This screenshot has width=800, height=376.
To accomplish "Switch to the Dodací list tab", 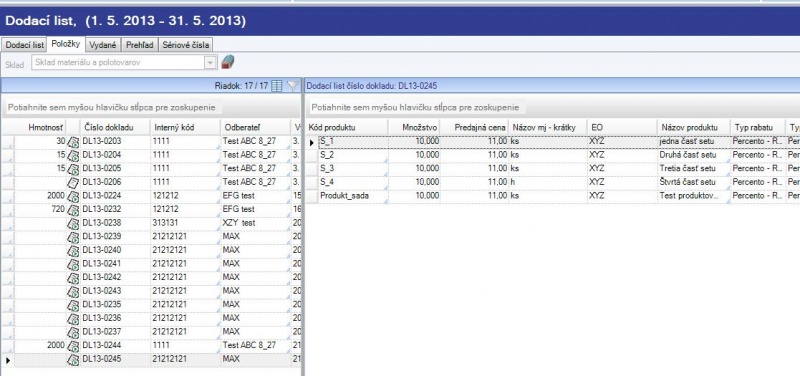I will [24, 45].
